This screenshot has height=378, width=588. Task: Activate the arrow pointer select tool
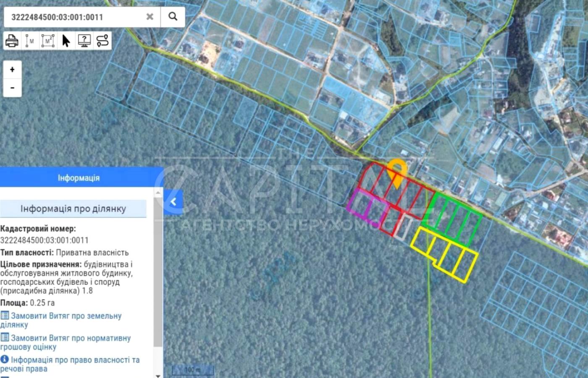[66, 41]
